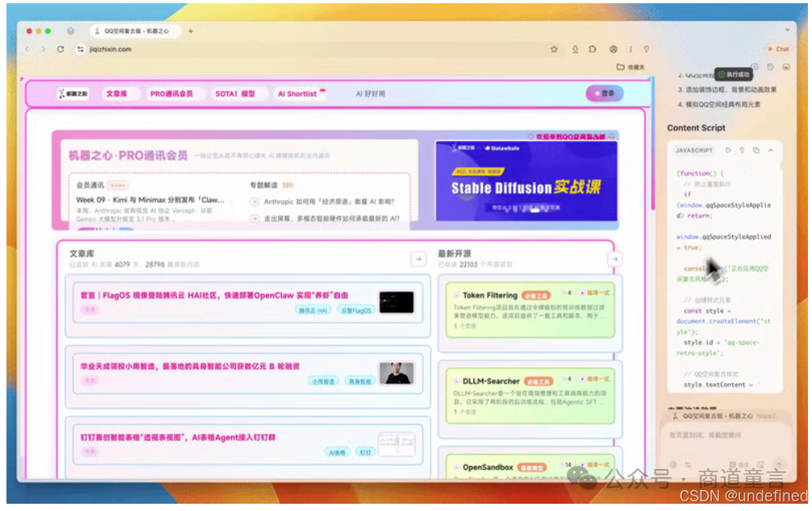Click the 钉钉 tag

pos(365,452)
